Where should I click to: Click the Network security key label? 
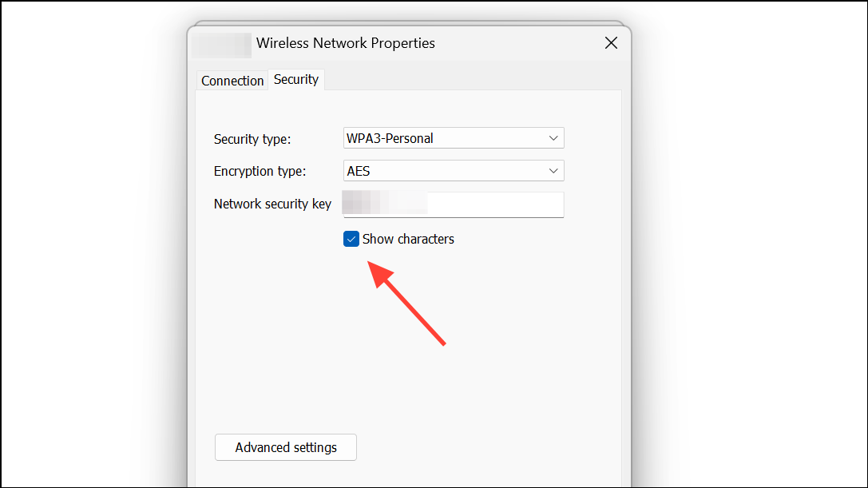point(272,204)
